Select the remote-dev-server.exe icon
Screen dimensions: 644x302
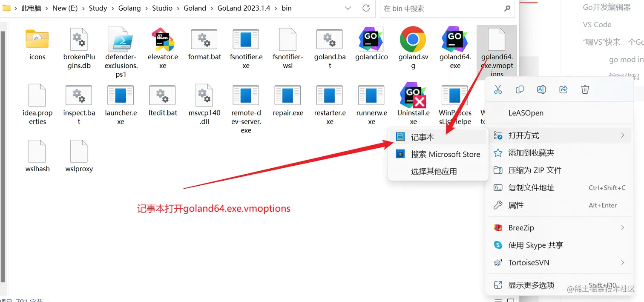tap(246, 95)
